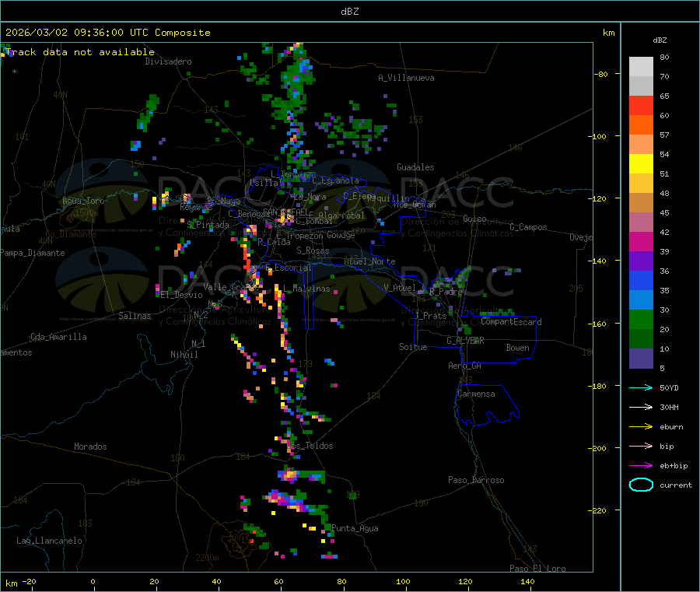Viewport: 700px width, 592px height.
Task: Click the magenta eb+bip arrow legend icon
Action: (641, 466)
